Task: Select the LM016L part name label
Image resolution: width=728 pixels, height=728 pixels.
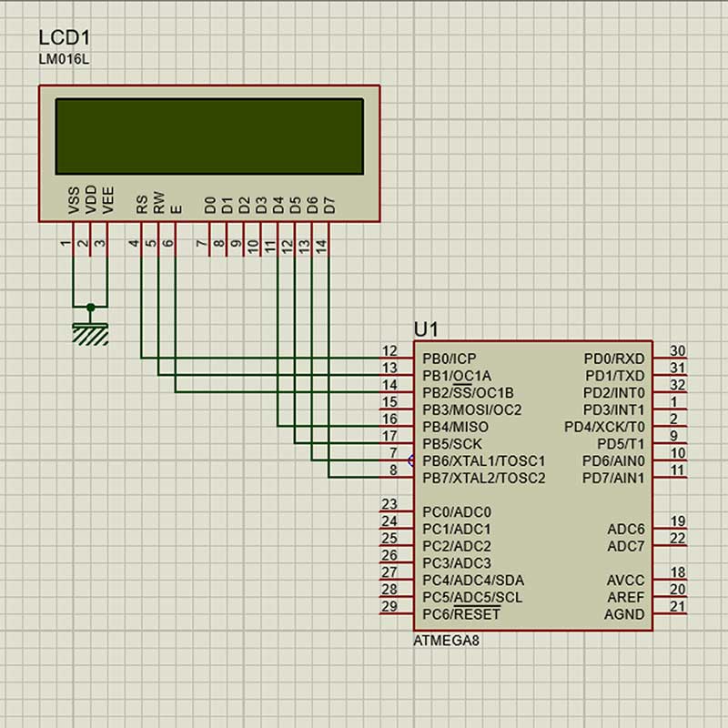Action: point(64,60)
